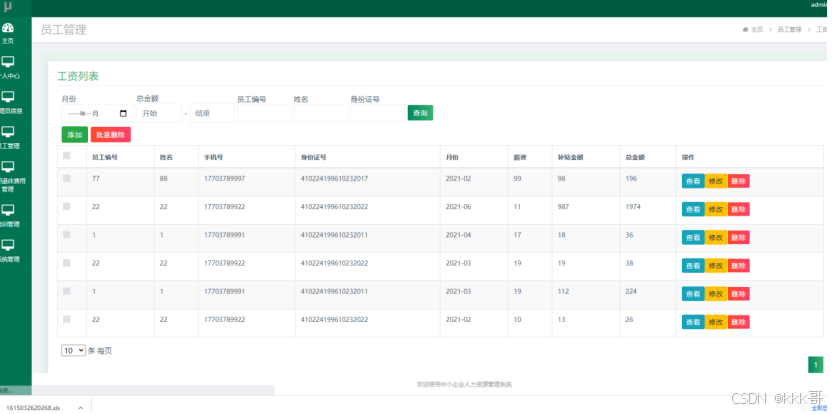The height and width of the screenshot is (414, 835).
Task: Check the row with 总金额 38
Action: (67, 263)
